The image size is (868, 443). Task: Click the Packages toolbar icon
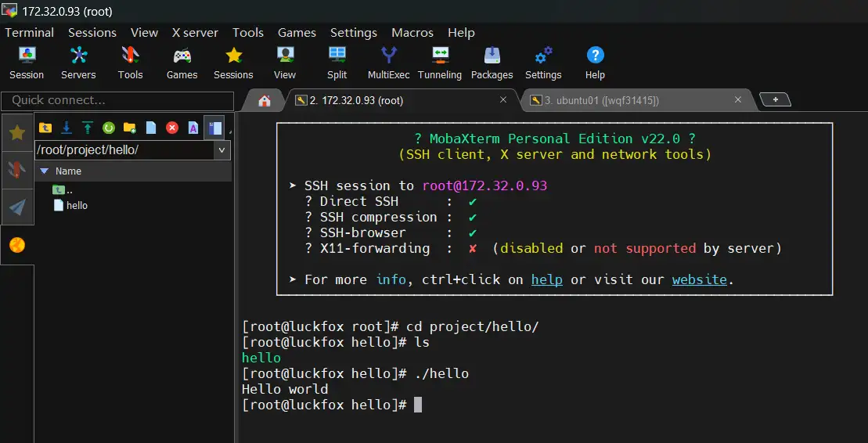[492, 63]
